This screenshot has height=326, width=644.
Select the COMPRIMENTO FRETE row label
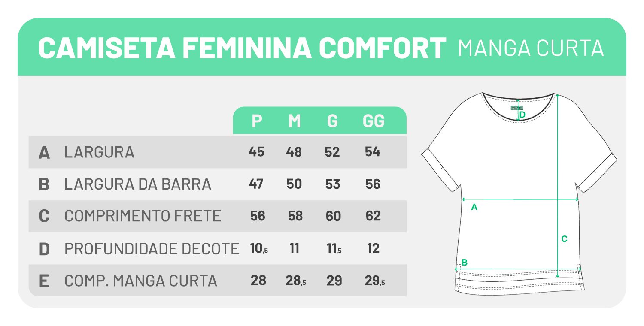(x=143, y=216)
